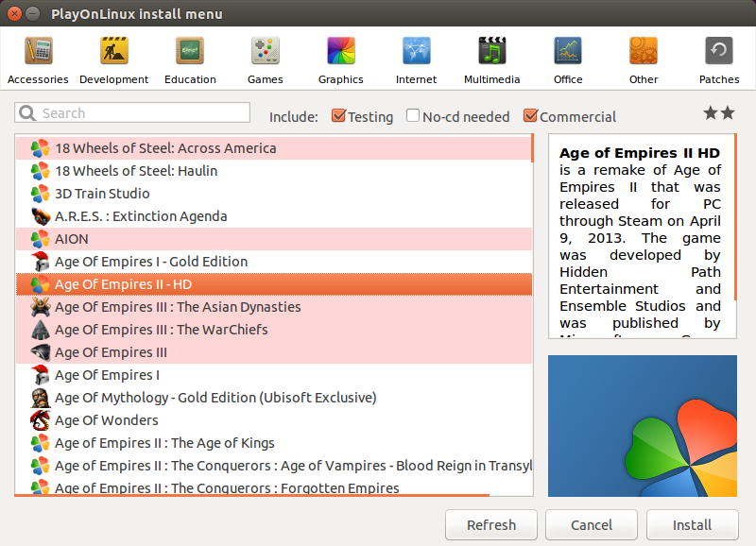This screenshot has width=756, height=546.
Task: Click icon beside The Age of Kings
Action: point(40,443)
